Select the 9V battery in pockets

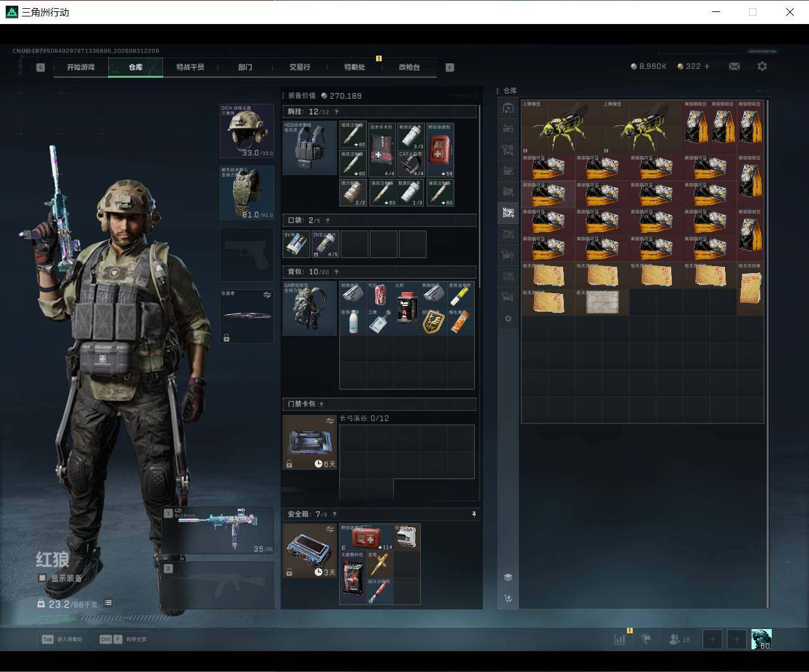(x=296, y=244)
